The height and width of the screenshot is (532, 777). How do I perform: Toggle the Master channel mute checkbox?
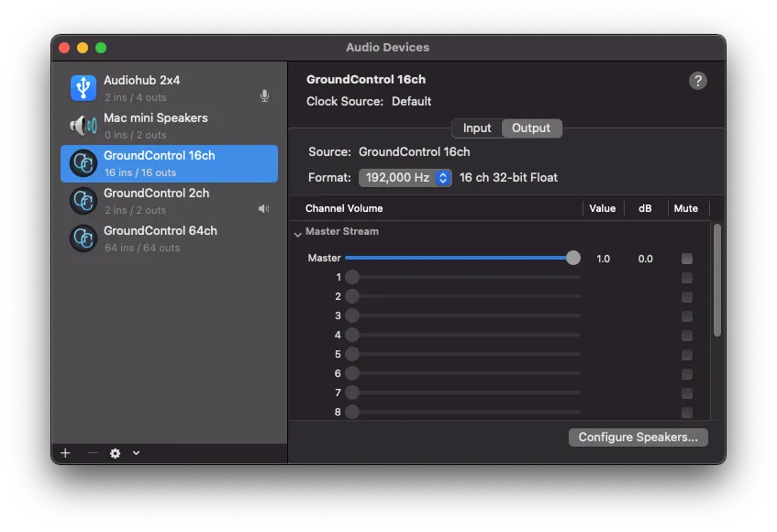(x=686, y=259)
